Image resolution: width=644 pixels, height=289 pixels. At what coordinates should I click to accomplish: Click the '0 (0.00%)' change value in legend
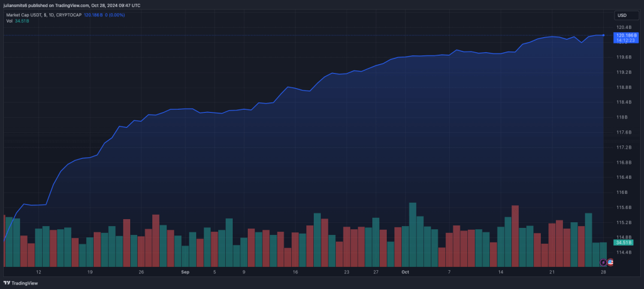[x=114, y=15]
